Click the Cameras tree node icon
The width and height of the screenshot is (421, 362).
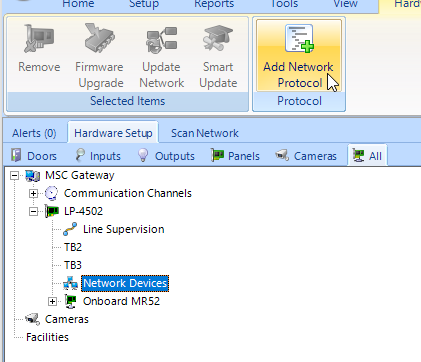tap(33, 319)
